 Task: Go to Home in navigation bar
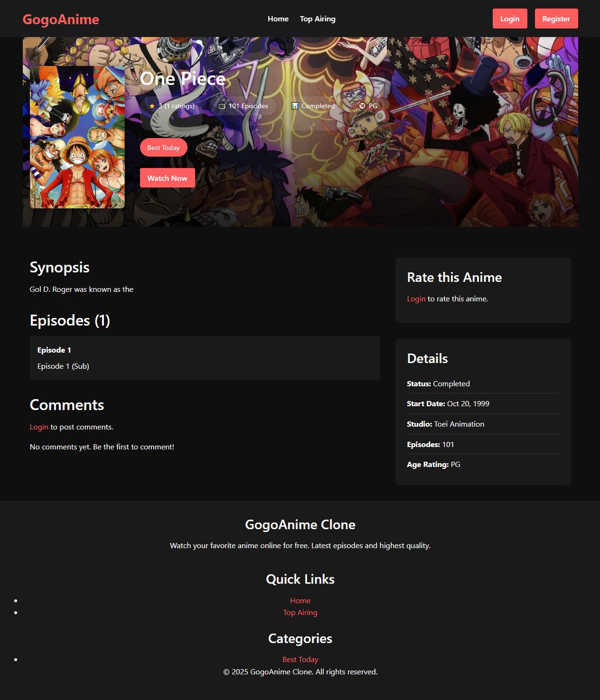point(278,19)
